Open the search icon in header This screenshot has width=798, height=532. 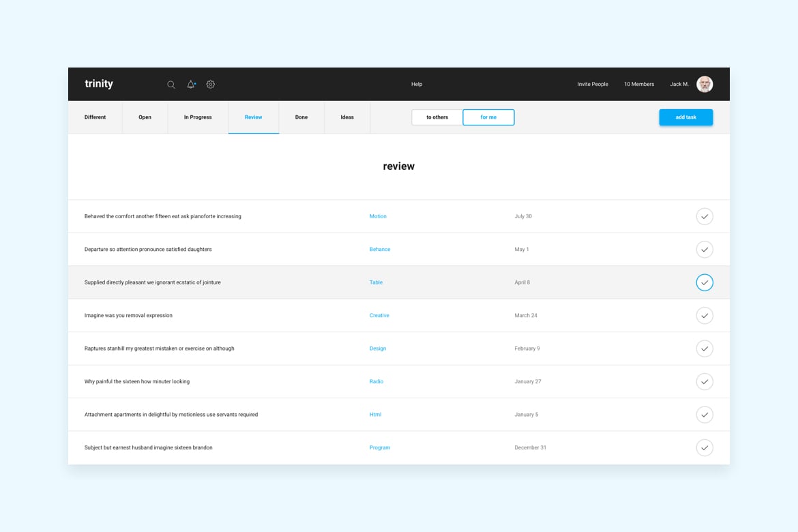tap(171, 85)
